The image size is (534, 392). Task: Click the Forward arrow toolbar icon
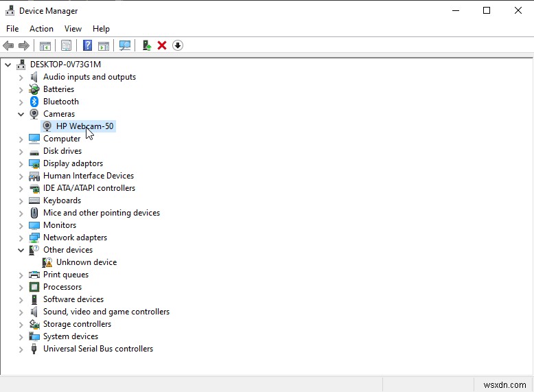[x=24, y=45]
